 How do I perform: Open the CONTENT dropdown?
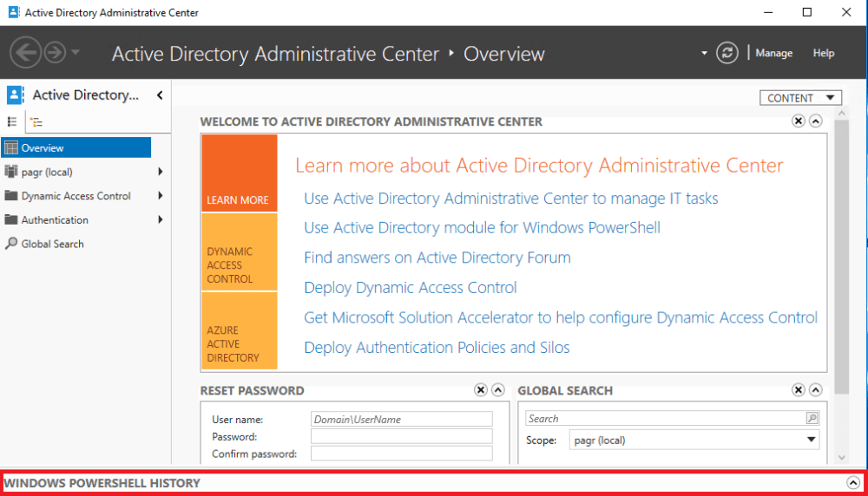click(x=800, y=98)
